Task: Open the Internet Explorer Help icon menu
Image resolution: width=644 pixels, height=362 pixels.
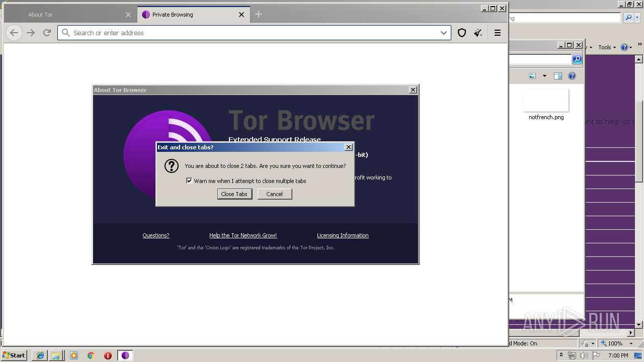Action: coord(626,47)
